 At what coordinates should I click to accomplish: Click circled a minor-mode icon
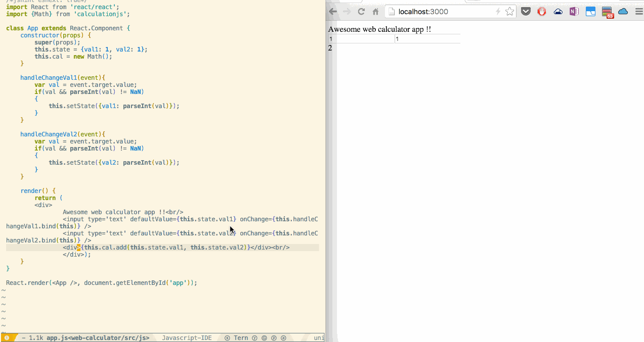click(x=283, y=338)
